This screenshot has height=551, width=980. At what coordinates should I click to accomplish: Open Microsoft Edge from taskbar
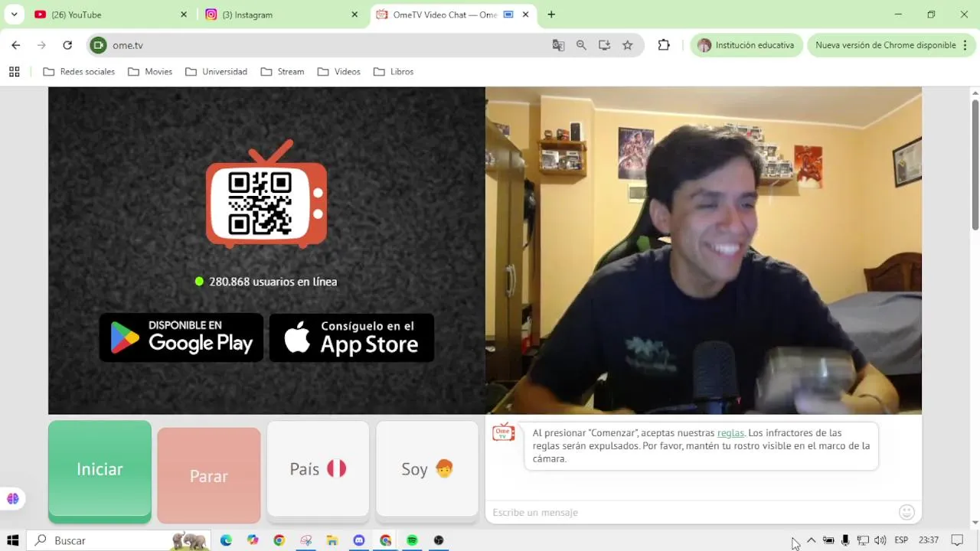coord(226,540)
